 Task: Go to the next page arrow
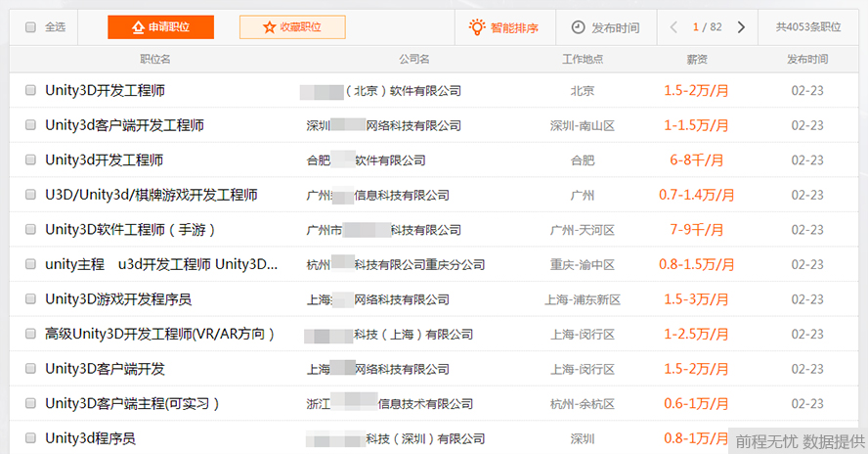click(741, 27)
